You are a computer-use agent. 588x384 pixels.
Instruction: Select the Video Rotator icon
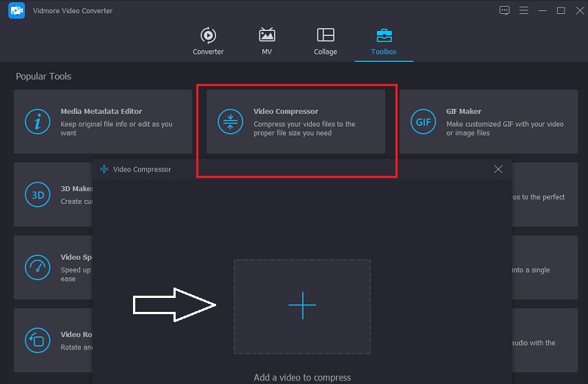(37, 339)
